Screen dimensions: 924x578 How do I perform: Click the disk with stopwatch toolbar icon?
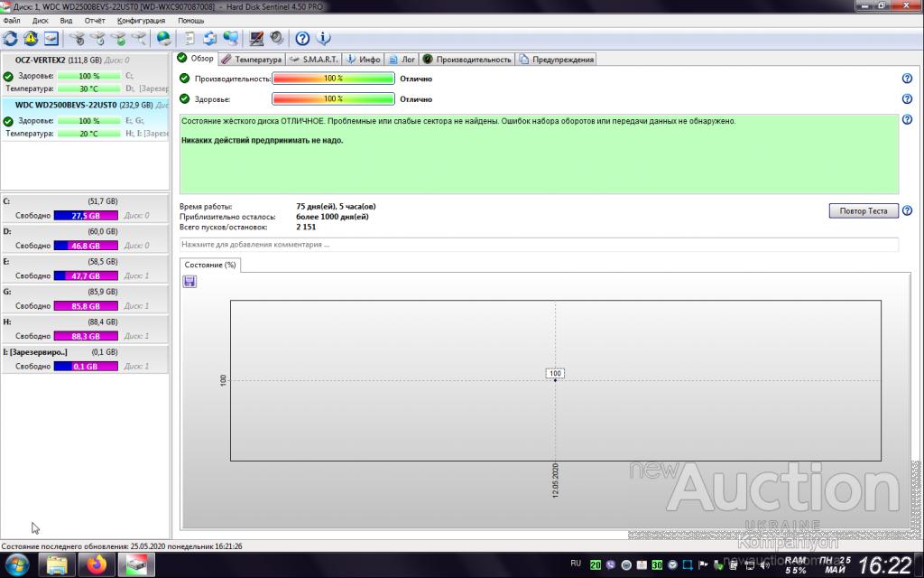coord(77,38)
